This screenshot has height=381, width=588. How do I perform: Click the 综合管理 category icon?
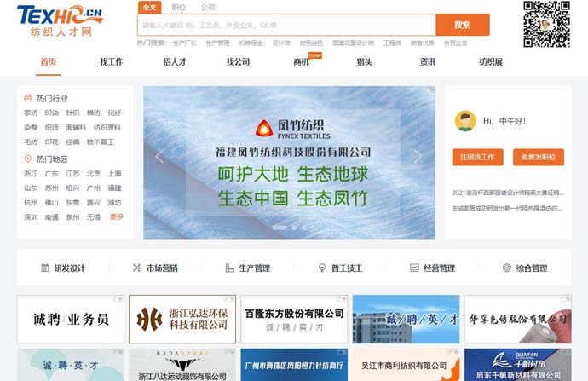pyautogui.click(x=507, y=268)
